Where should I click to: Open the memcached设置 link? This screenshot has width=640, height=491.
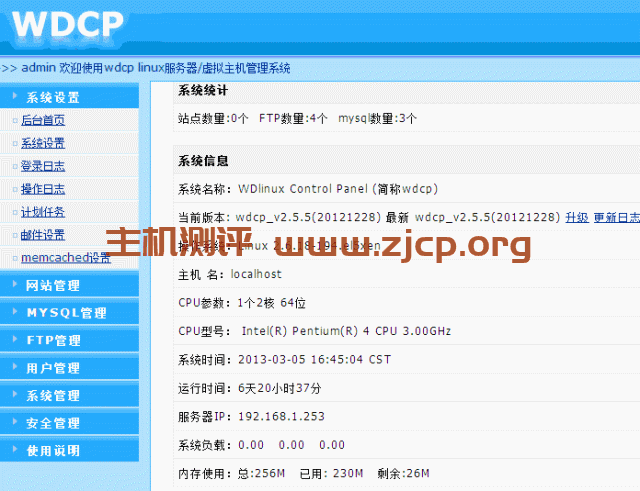(66, 258)
